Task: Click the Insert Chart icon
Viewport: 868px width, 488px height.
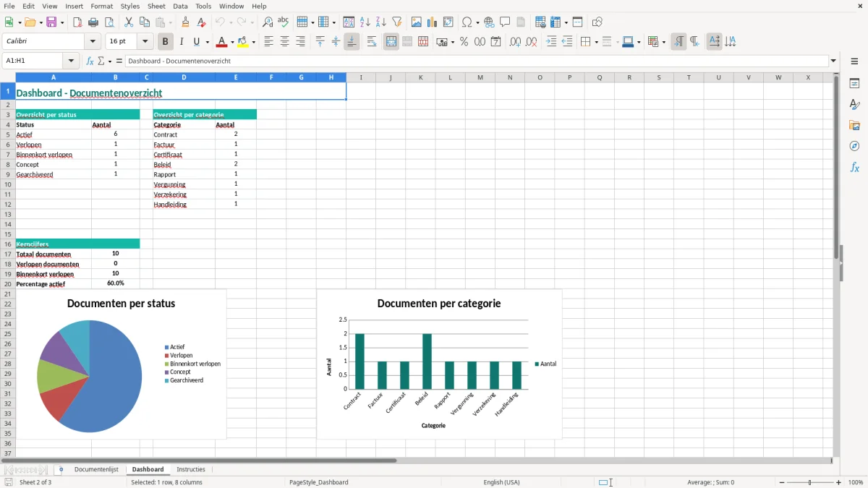Action: [x=433, y=22]
